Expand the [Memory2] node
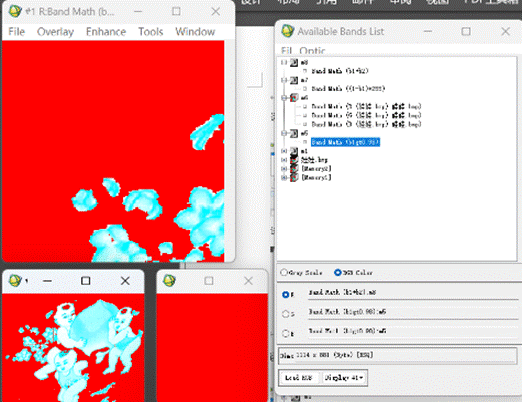The height and width of the screenshot is (402, 522). 284,169
